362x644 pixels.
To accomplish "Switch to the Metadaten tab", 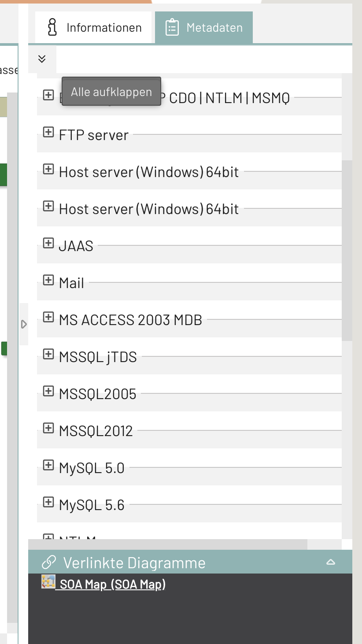I will 204,27.
